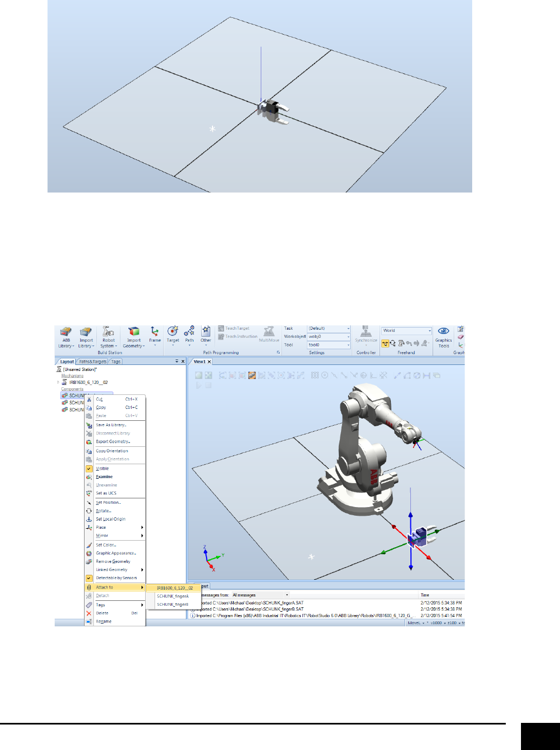Choose Rename from the context menu
560x750 pixels.
click(115, 621)
